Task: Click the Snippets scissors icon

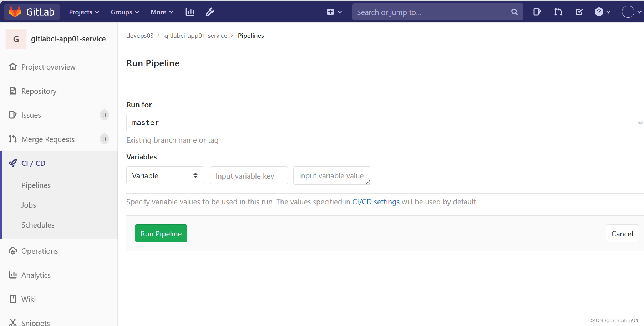Action: point(13,322)
